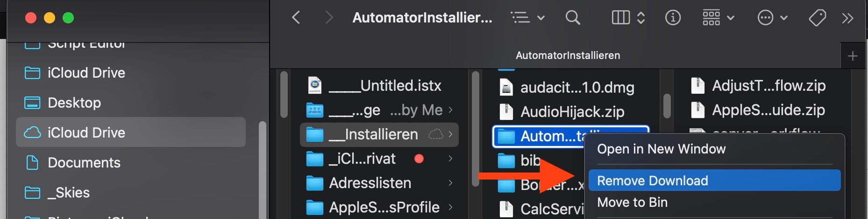Expand the Adresslisten folder chevron
The height and width of the screenshot is (219, 868).
tap(450, 183)
